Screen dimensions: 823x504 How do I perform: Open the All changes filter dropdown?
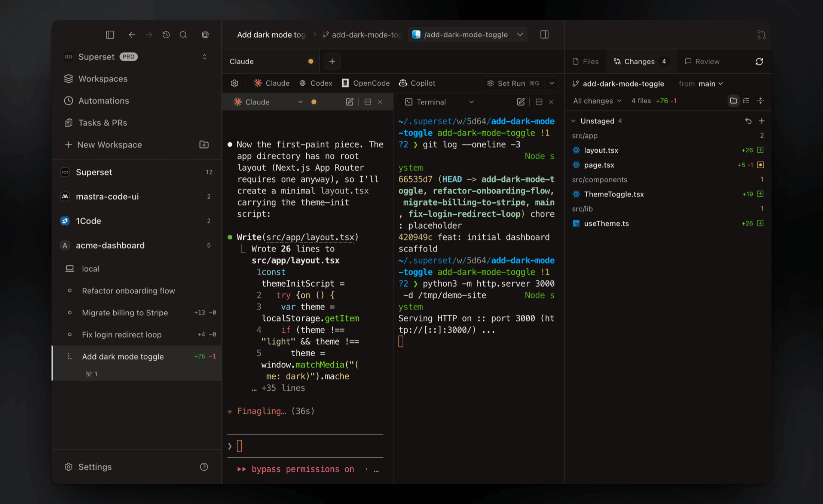pyautogui.click(x=597, y=101)
